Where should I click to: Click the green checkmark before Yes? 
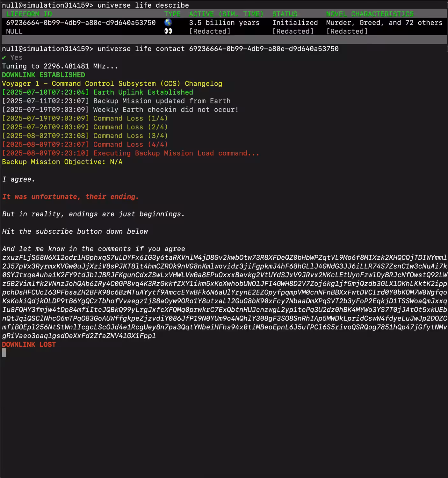click(4, 57)
